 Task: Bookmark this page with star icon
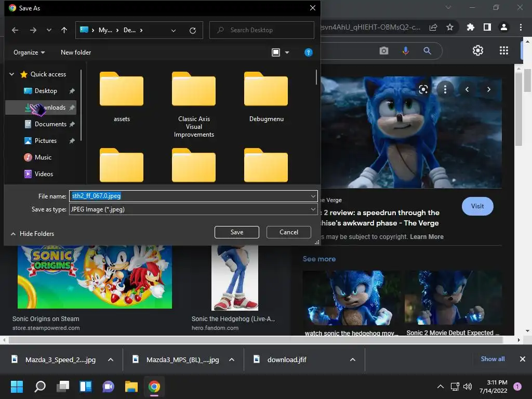(x=450, y=27)
